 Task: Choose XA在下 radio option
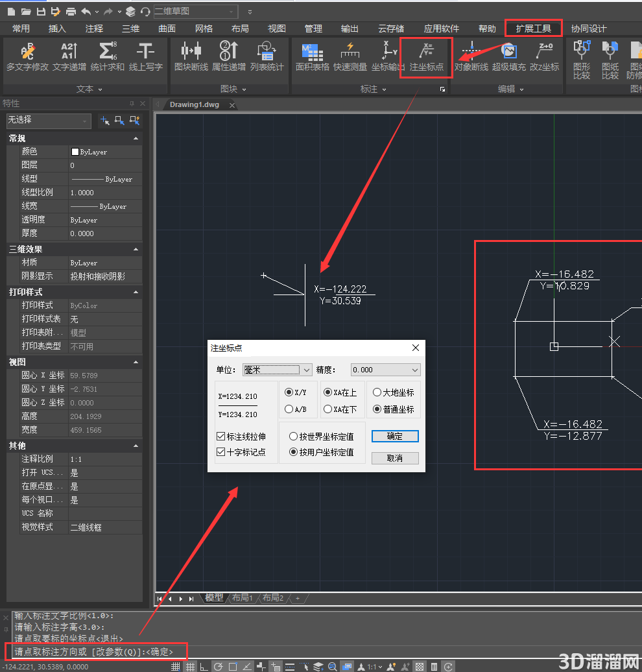point(340,409)
